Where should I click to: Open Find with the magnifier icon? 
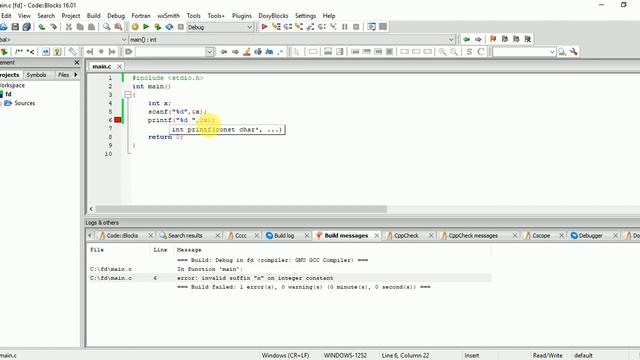(107, 27)
